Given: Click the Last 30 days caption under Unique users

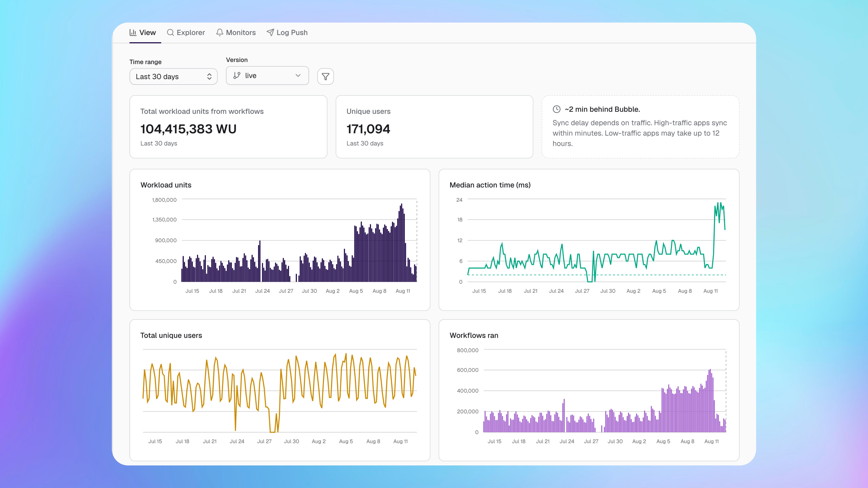Looking at the screenshot, I should pos(365,143).
